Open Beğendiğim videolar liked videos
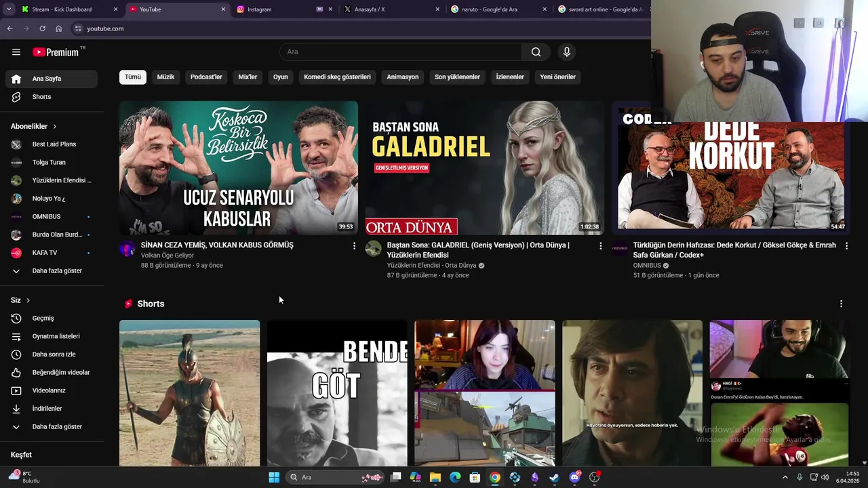The image size is (868, 488). pos(52,373)
